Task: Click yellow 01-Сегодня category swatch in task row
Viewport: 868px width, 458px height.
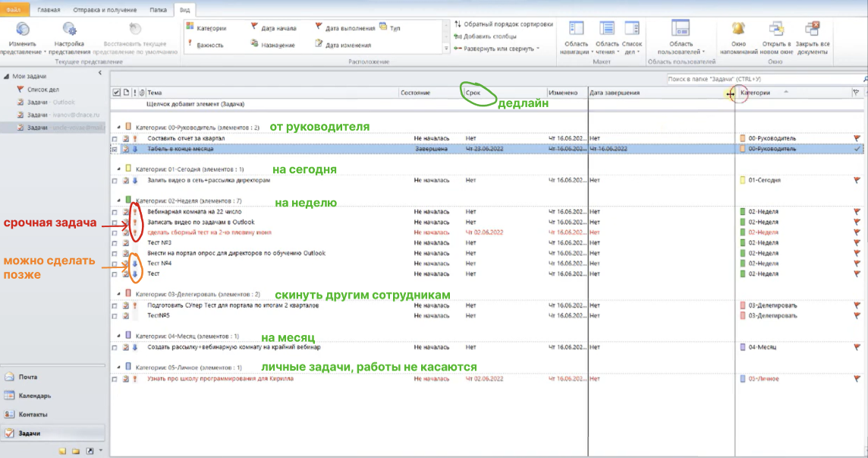Action: (x=743, y=180)
